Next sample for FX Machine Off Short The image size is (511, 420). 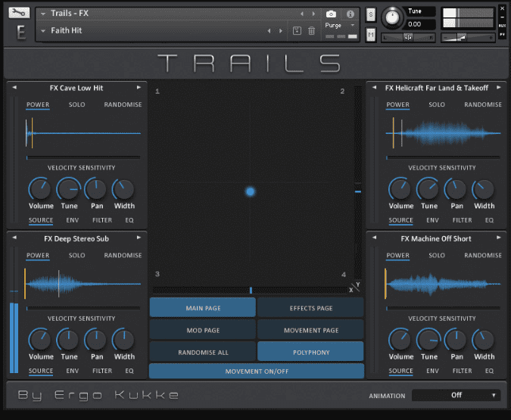tap(499, 238)
